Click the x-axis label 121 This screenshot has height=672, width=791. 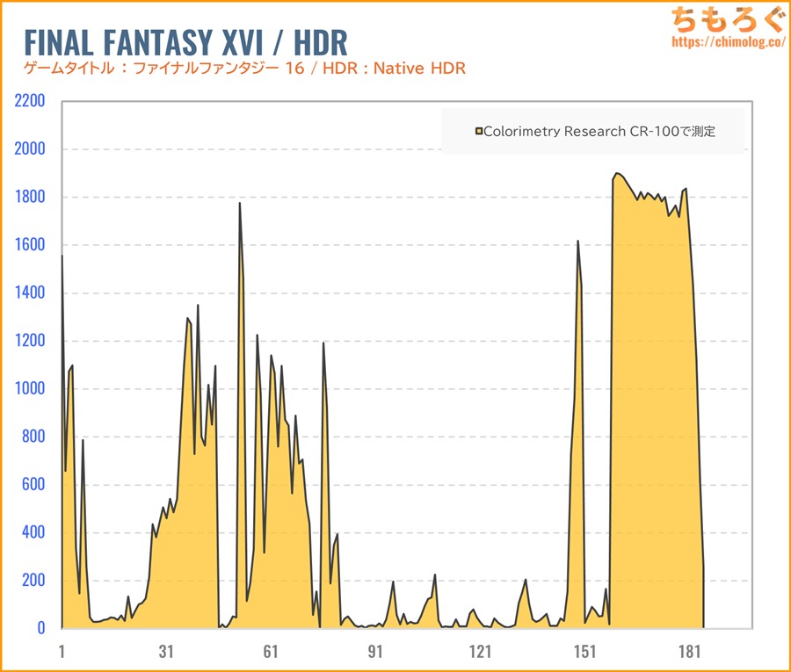(x=480, y=651)
